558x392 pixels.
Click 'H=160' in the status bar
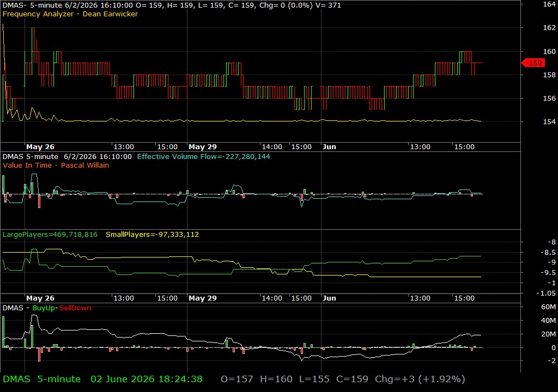click(276, 379)
